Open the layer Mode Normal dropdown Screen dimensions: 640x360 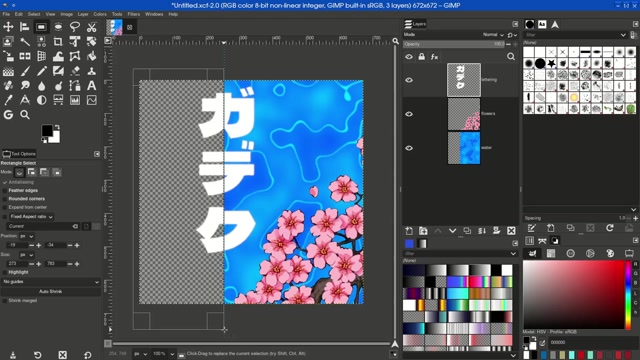[x=493, y=35]
